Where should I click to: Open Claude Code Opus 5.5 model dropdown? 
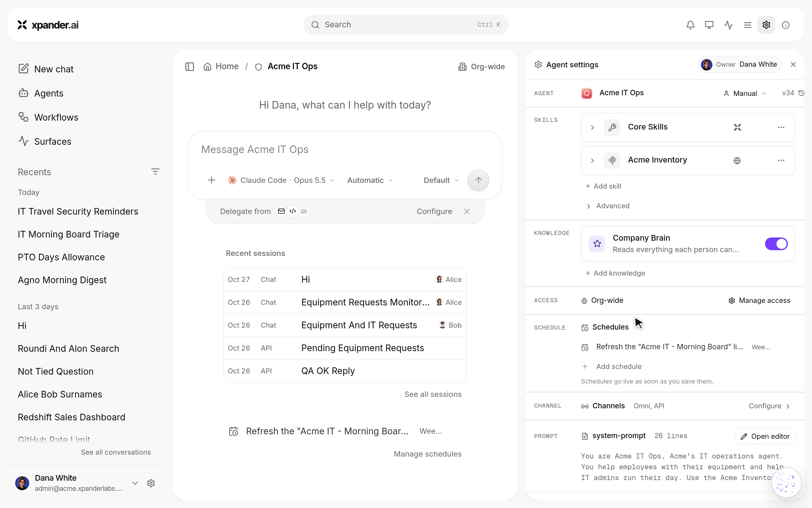click(281, 180)
